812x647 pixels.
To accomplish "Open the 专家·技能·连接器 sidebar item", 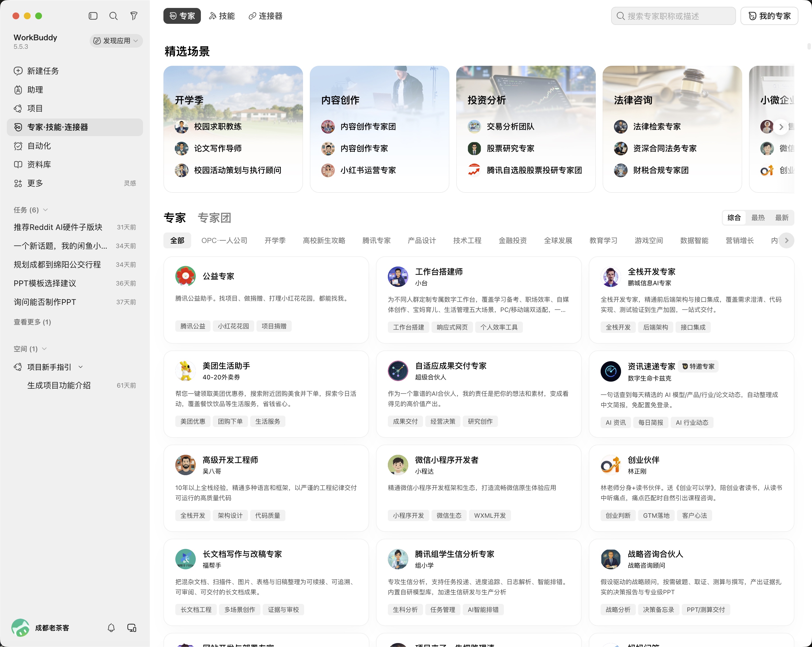I will 75,127.
